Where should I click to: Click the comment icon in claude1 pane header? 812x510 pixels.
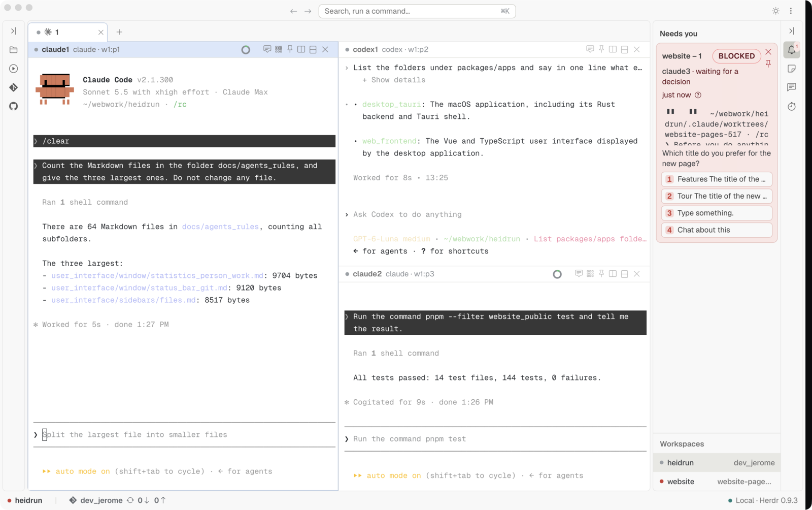click(x=267, y=49)
